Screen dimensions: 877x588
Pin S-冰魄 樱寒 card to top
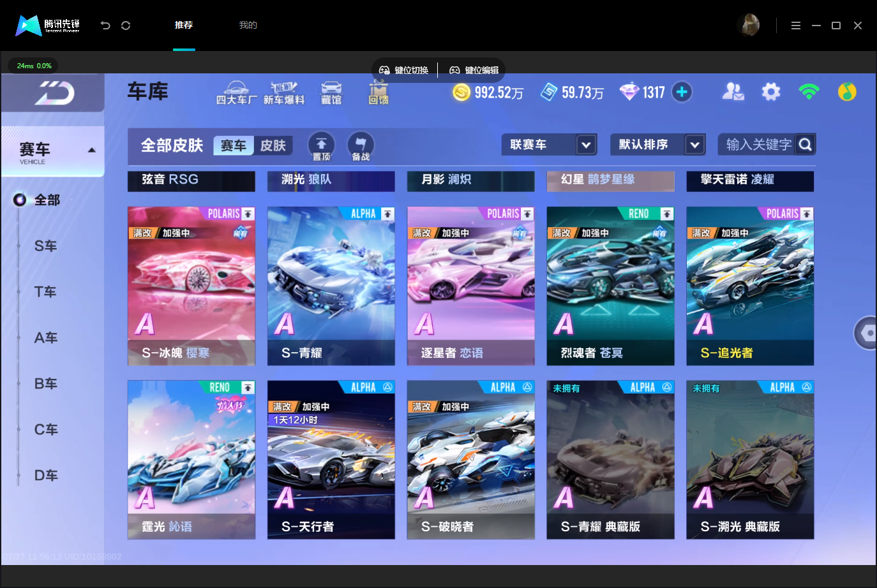pos(248,214)
